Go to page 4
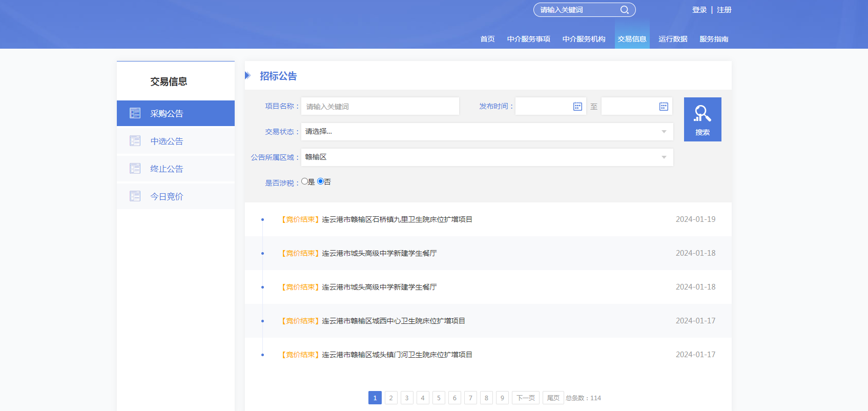 (423, 398)
